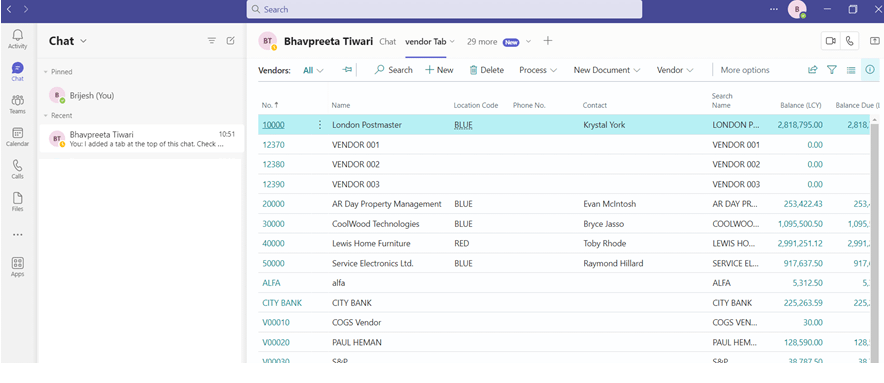The width and height of the screenshot is (884, 383).
Task: Expand the New Document menu
Action: pyautogui.click(x=607, y=70)
